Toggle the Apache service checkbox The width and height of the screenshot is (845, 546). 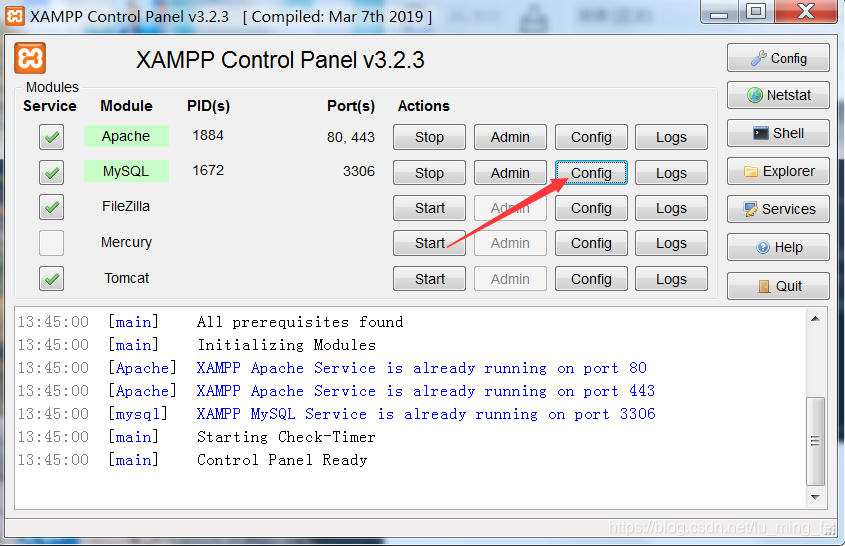coord(51,137)
